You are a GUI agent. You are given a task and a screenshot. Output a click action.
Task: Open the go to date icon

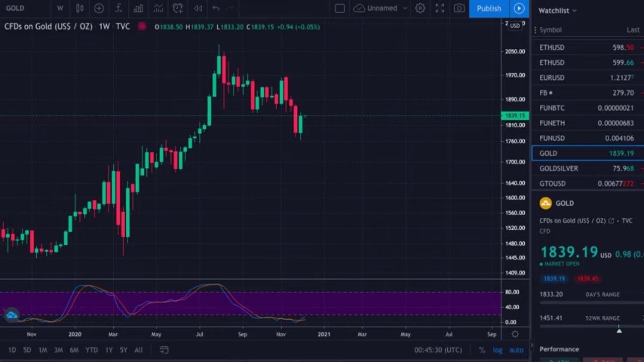164,349
